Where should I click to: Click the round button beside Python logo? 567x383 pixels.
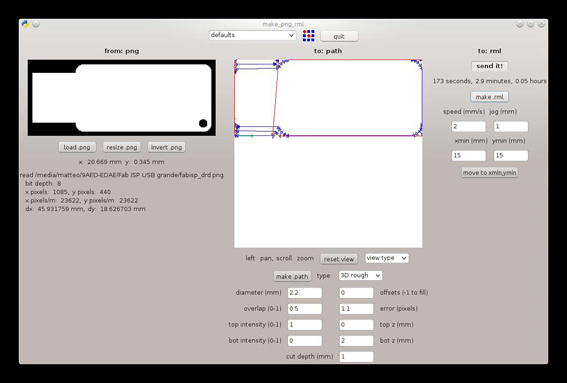tap(36, 24)
